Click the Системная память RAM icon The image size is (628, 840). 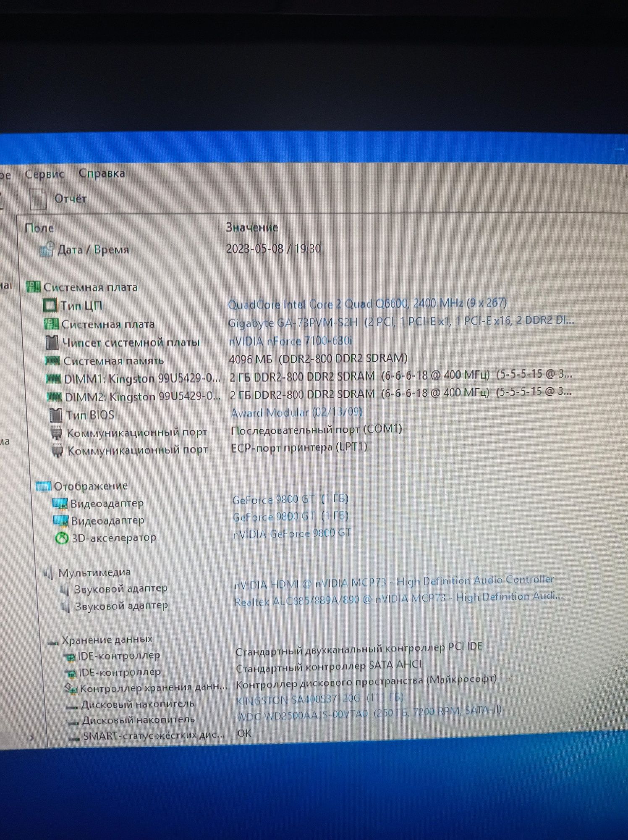tap(52, 360)
